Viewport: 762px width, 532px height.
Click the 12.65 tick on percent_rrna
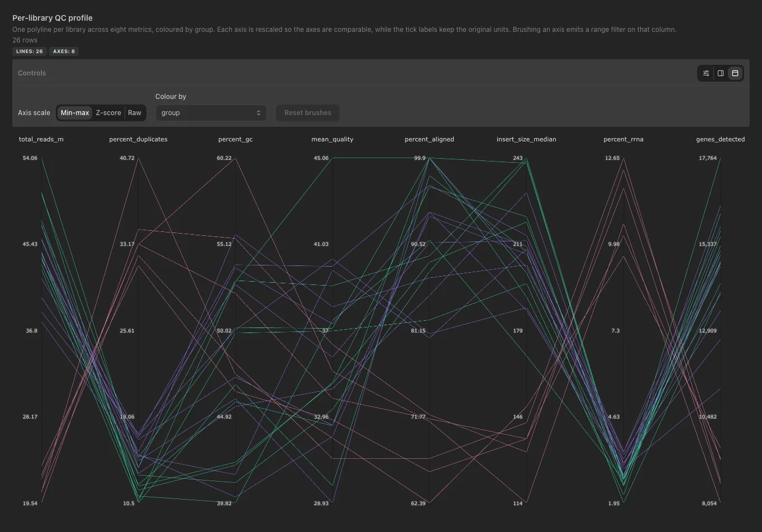tap(612, 158)
